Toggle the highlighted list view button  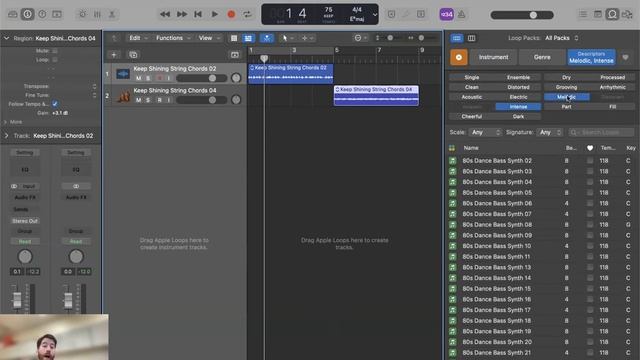point(248,38)
